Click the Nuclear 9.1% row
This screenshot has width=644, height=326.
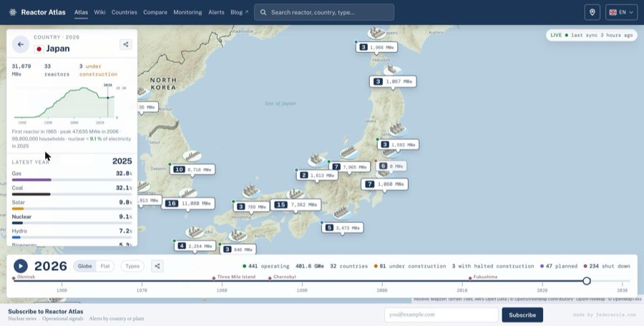[72, 219]
